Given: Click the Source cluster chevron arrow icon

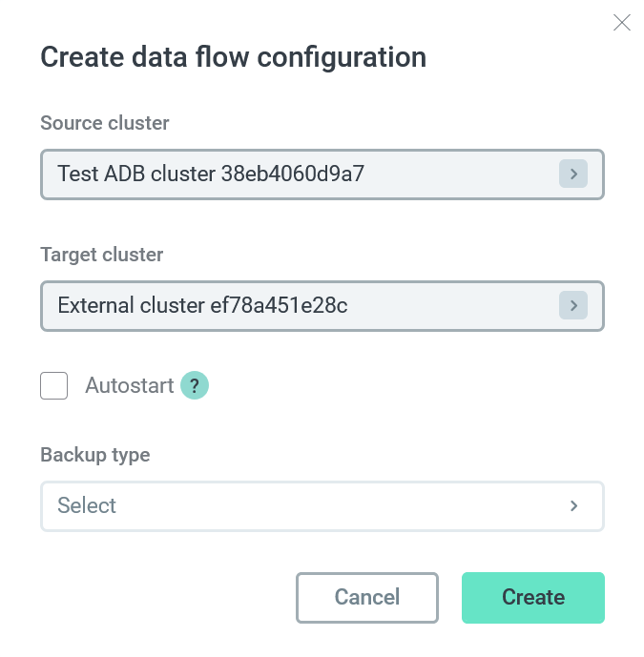Looking at the screenshot, I should click(x=572, y=174).
